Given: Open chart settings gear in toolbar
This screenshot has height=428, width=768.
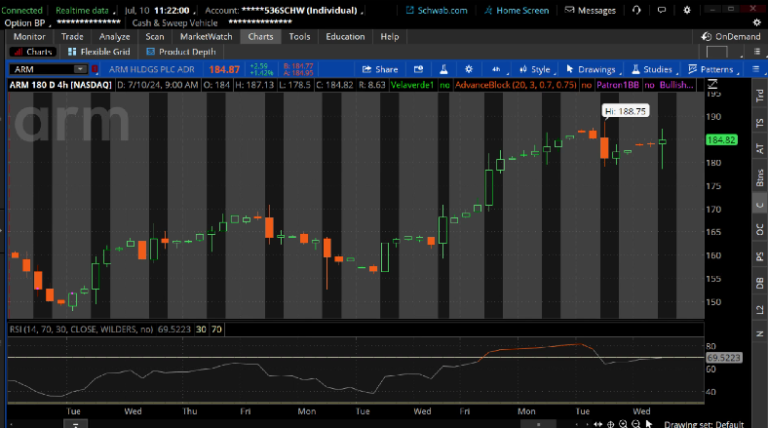Looking at the screenshot, I should point(469,70).
